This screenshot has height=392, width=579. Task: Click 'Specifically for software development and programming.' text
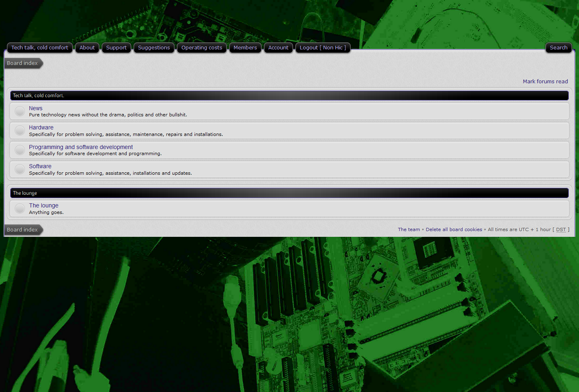(x=95, y=154)
